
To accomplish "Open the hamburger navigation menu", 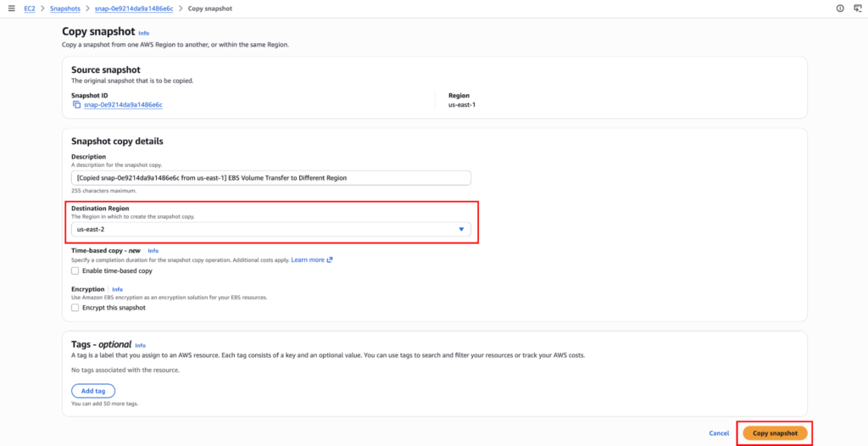I will pos(12,8).
